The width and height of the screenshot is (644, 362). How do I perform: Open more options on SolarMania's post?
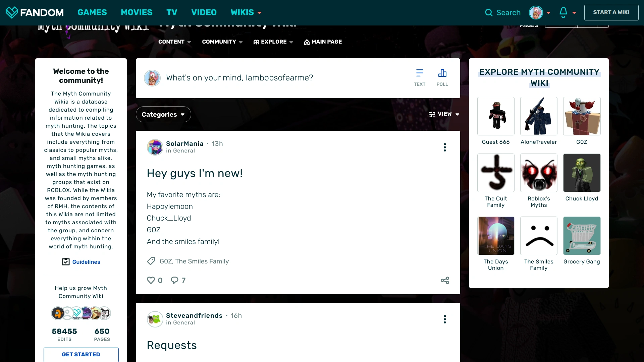(445, 147)
